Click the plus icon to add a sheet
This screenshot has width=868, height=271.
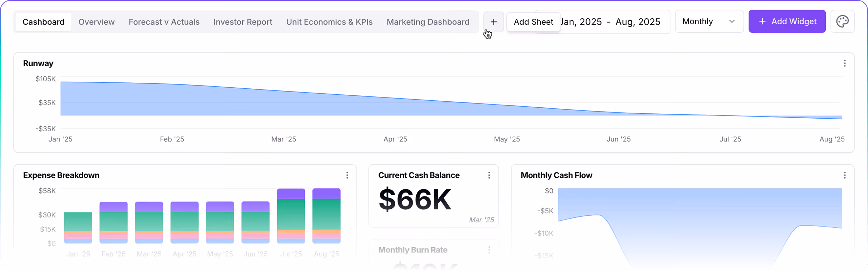(x=494, y=22)
